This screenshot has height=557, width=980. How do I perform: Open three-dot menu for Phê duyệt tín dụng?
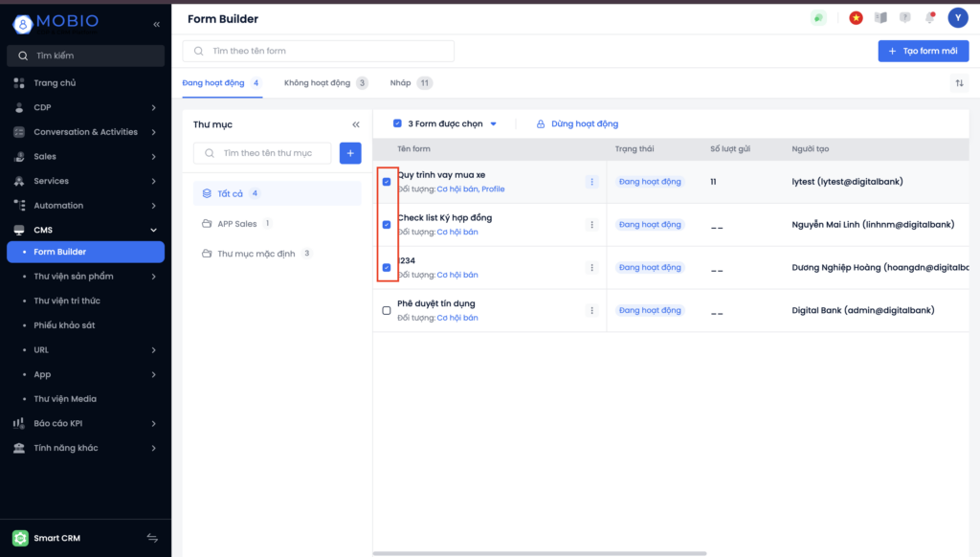(591, 311)
